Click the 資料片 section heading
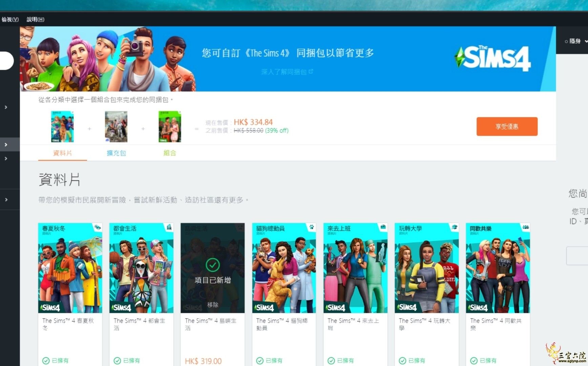Viewport: 588px width, 366px height. pyautogui.click(x=60, y=180)
